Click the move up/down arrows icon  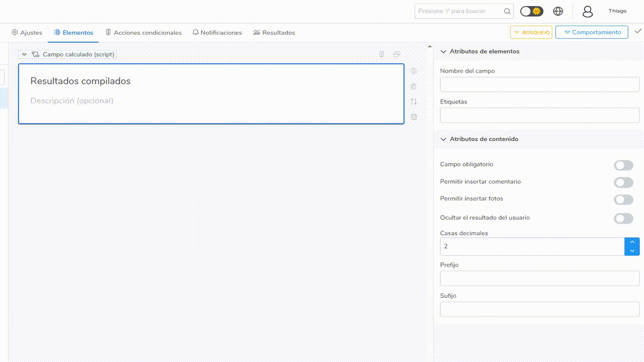pos(414,102)
